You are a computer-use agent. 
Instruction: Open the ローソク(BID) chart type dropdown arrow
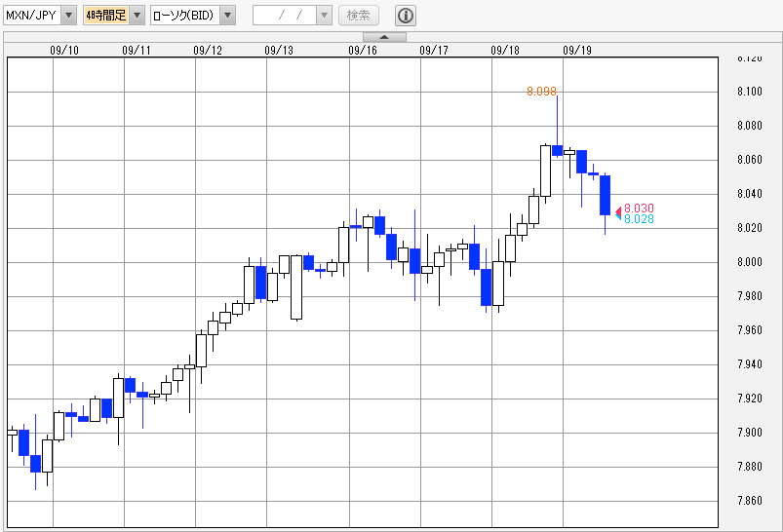227,16
